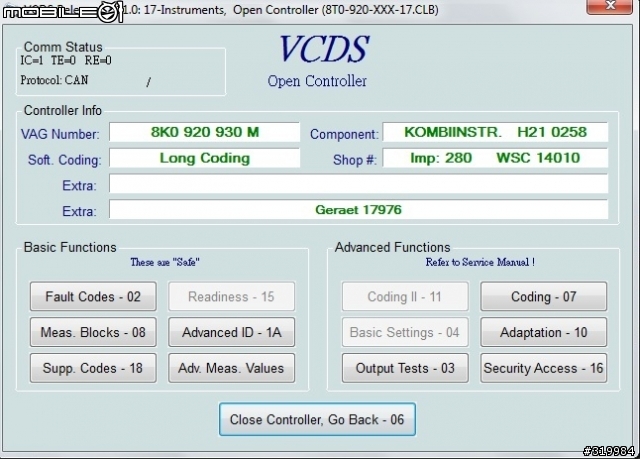Click the Meas. Blocks - 08 button

point(93,332)
